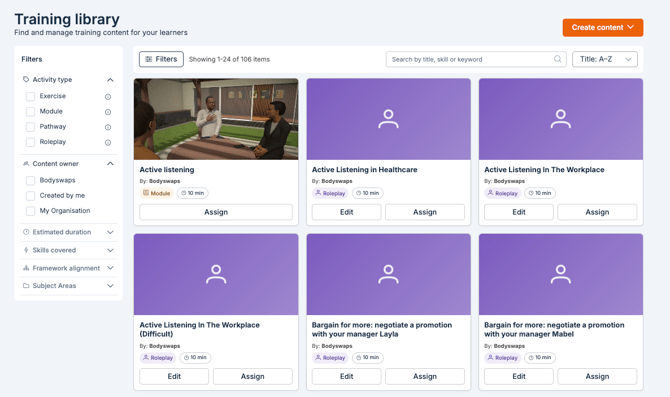This screenshot has width=670, height=397.
Task: Click the info icon next to Pathway
Action: point(108,127)
